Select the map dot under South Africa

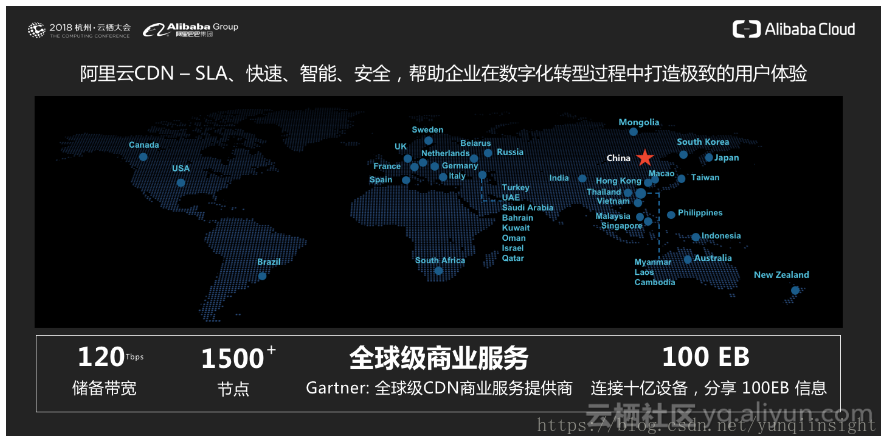pos(438,271)
